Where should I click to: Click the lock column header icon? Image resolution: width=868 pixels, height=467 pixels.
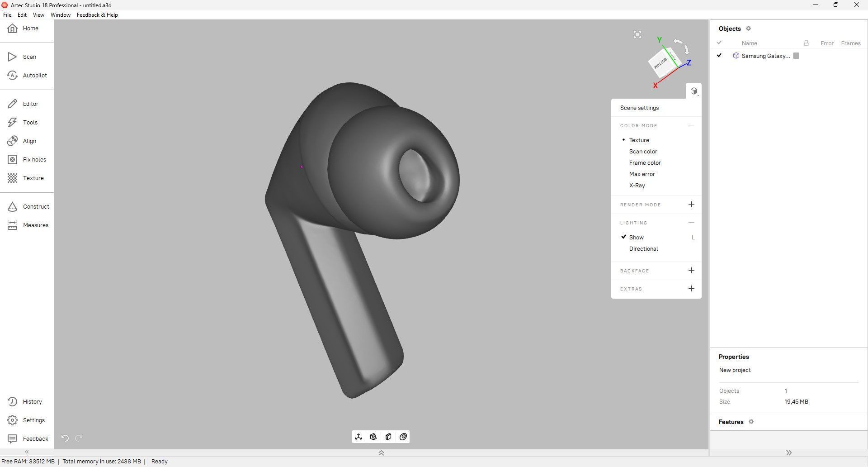(806, 43)
